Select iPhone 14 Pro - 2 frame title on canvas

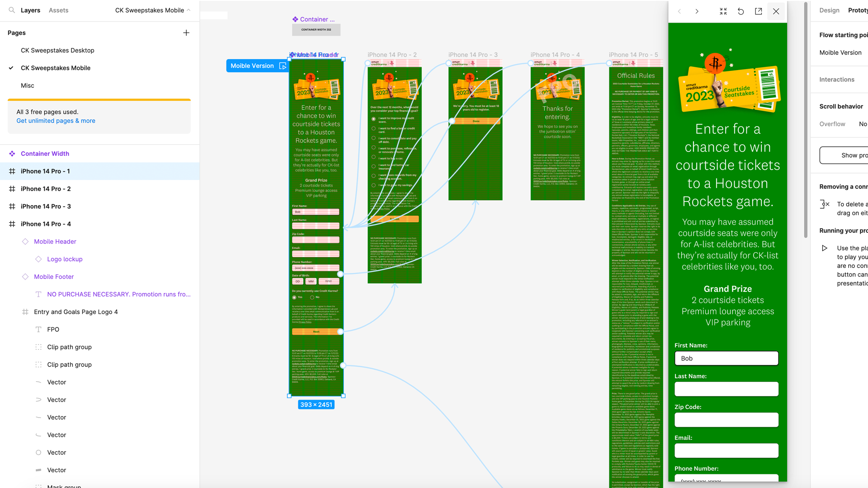392,55
